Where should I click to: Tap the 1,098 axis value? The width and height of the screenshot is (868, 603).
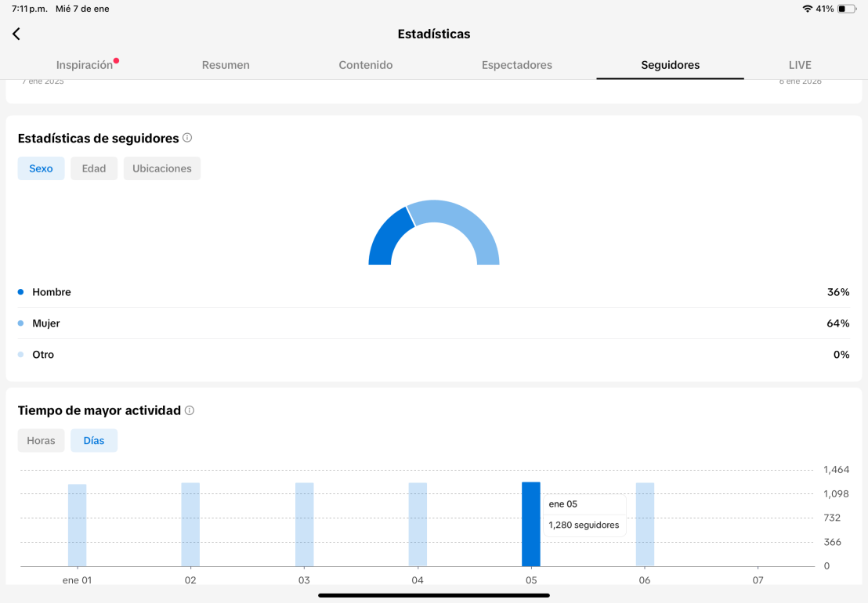click(836, 493)
